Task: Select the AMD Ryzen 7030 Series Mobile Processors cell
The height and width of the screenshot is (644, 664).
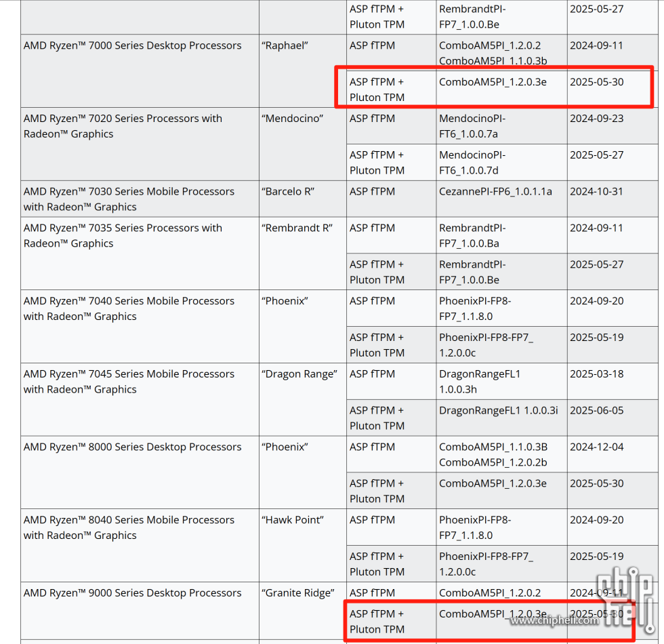Action: (140, 199)
